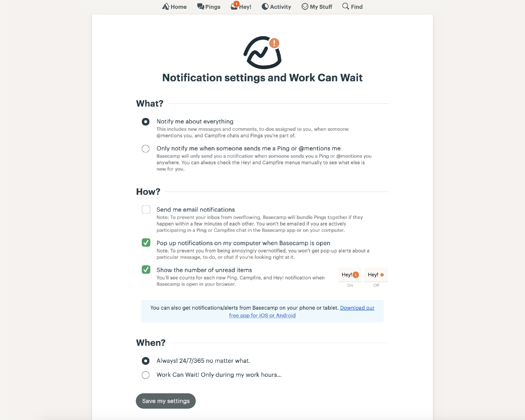The height and width of the screenshot is (420, 525).
Task: Select Always 24/7/365 no matter what radio
Action: click(146, 361)
